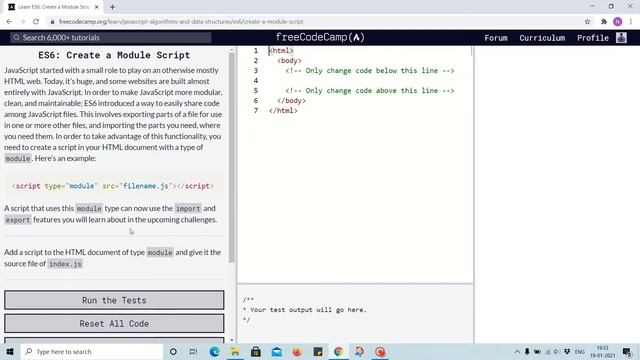This screenshot has width=640, height=360.
Task: Open Firefox from the taskbar
Action: 297,351
